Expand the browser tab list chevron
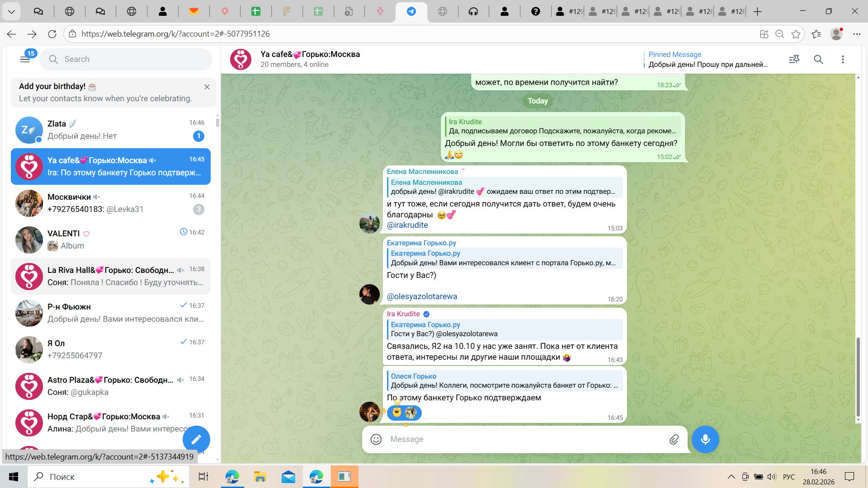This screenshot has width=868, height=488. click(x=11, y=11)
